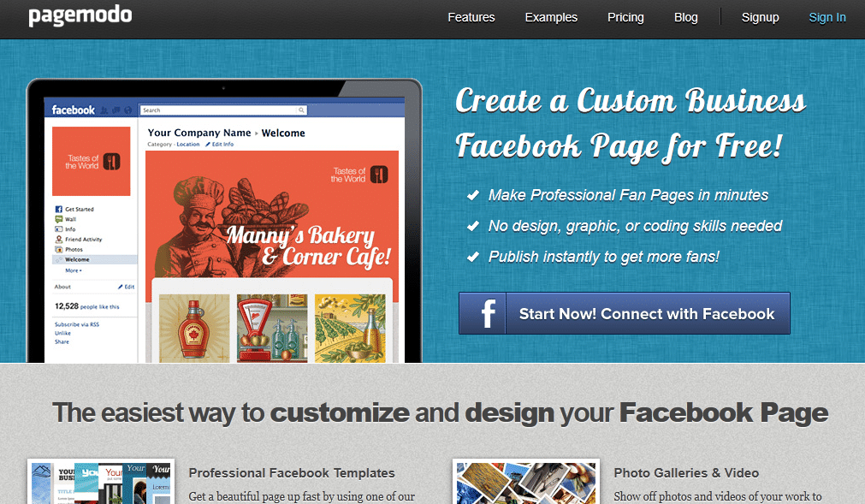Click checkmark beside Publish instantly
The height and width of the screenshot is (504, 865).
(473, 257)
